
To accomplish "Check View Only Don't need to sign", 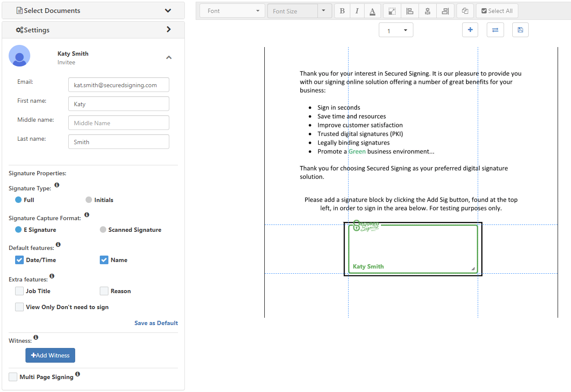I will [x=19, y=307].
